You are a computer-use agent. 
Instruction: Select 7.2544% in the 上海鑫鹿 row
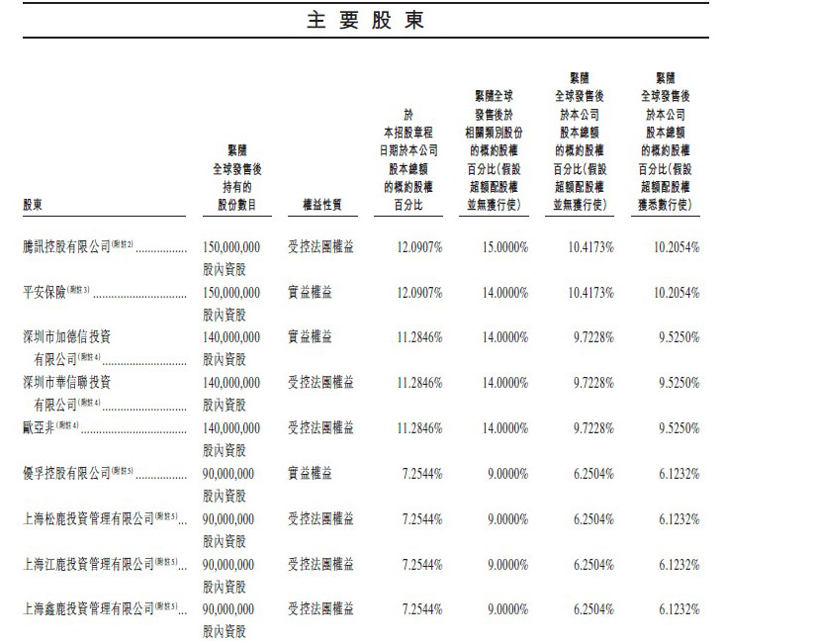click(x=422, y=609)
